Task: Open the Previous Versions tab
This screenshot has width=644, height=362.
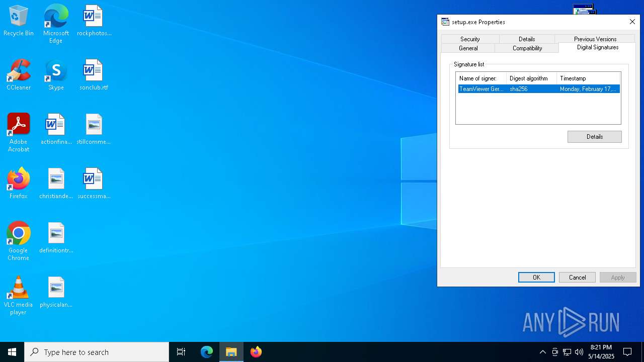Action: click(595, 39)
